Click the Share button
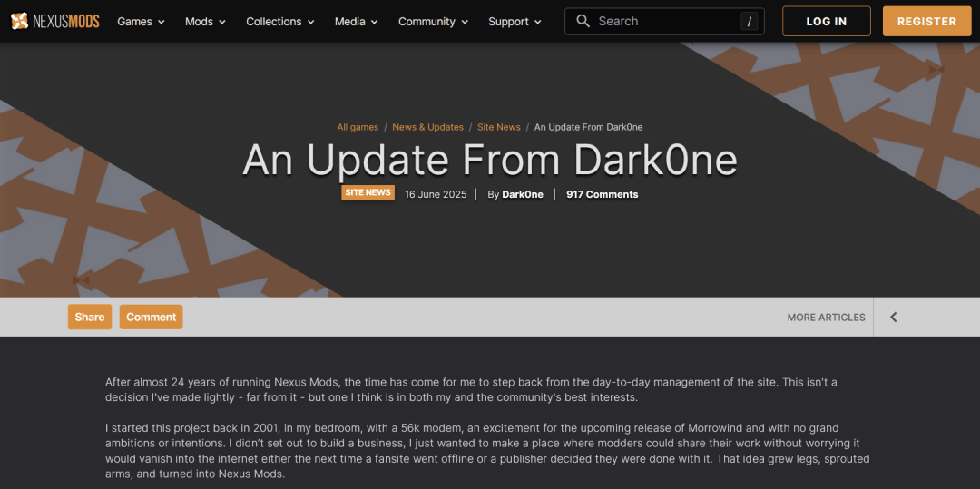The width and height of the screenshot is (980, 489). tap(90, 317)
